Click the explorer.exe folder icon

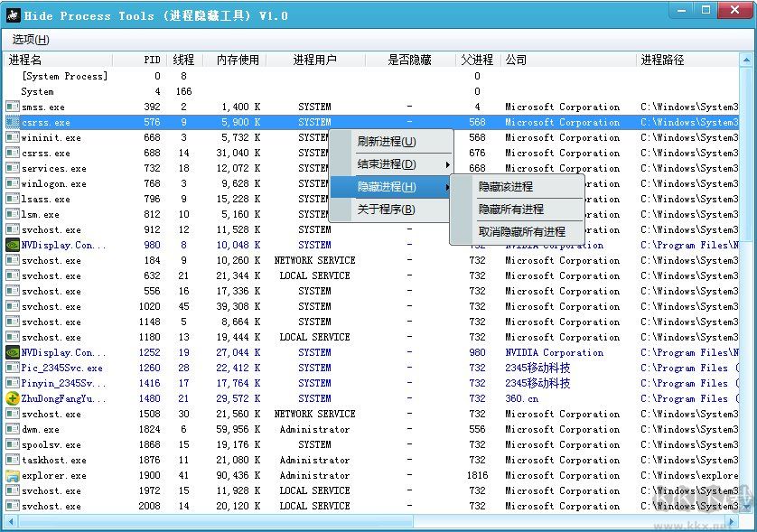click(13, 475)
